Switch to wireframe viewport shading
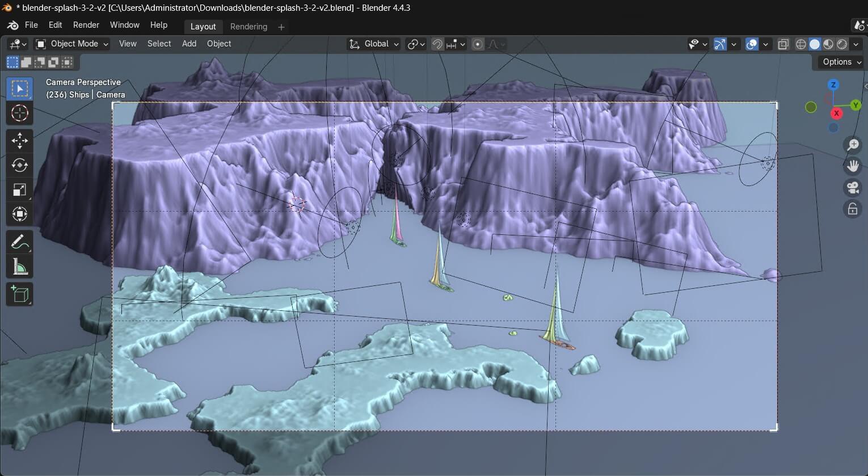This screenshot has height=476, width=868. 801,44
